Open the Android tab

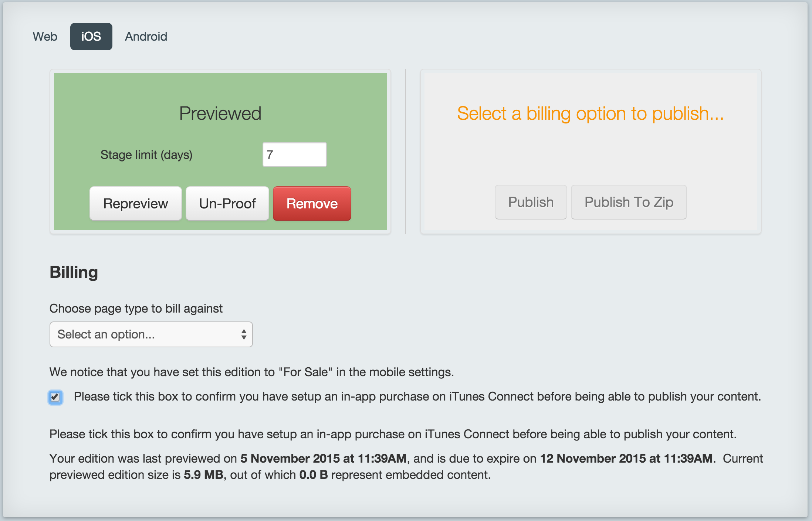(x=146, y=37)
